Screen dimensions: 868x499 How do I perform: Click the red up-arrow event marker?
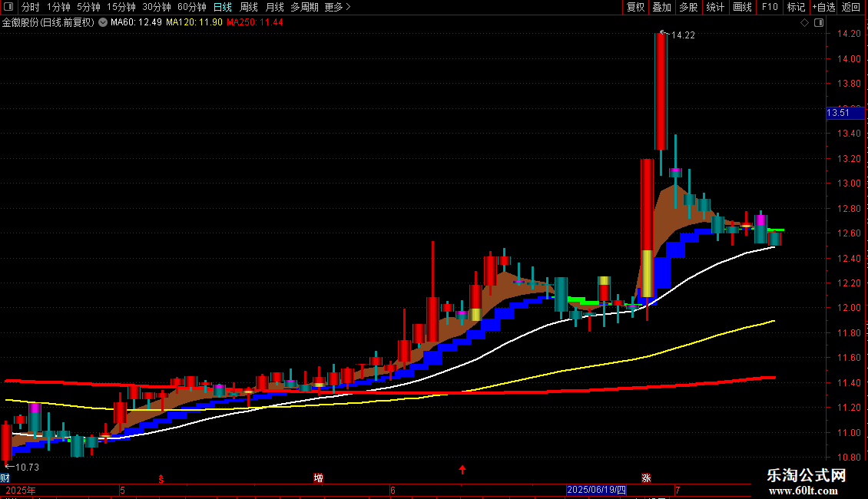pos(462,470)
